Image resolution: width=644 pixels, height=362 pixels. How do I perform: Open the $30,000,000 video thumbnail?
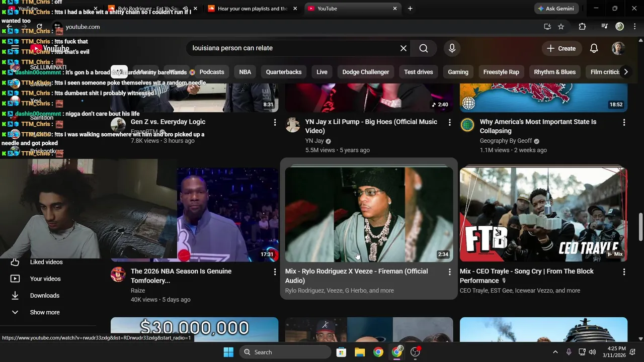[194, 329]
